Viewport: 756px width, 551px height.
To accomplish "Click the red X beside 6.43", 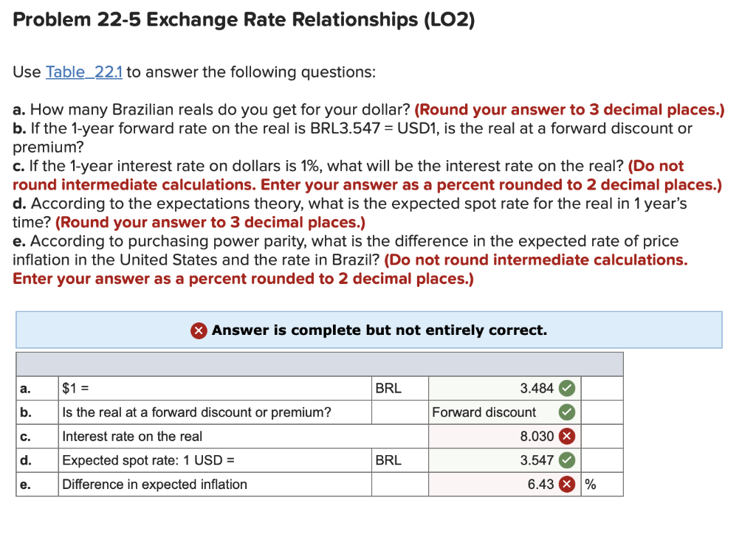I will pos(568,484).
